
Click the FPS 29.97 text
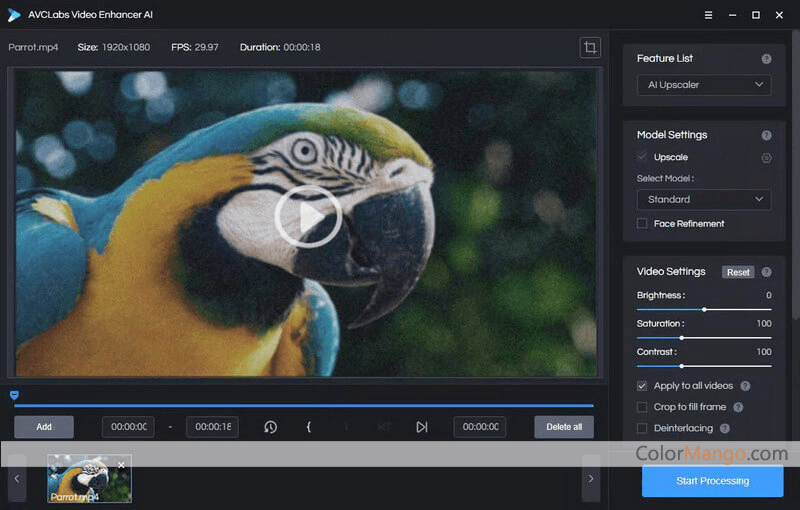click(195, 47)
